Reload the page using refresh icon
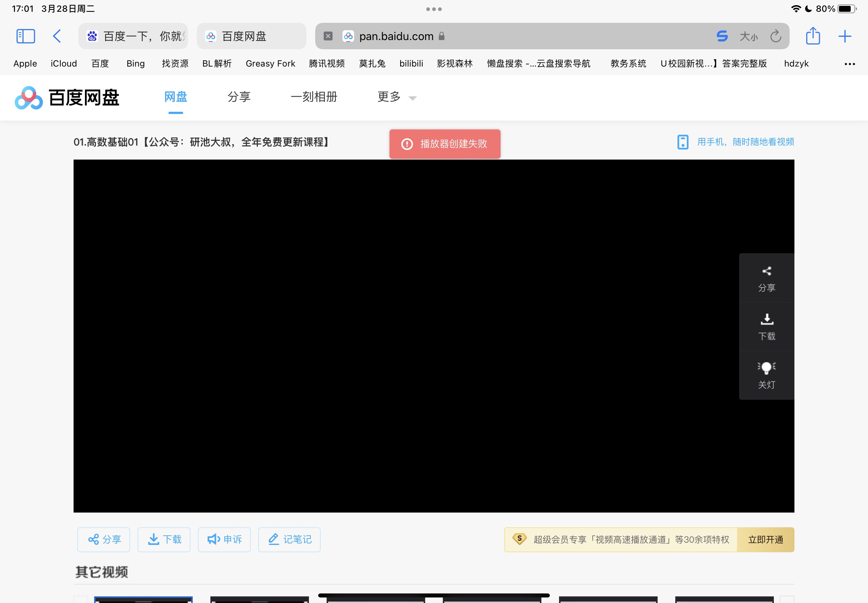 point(775,36)
